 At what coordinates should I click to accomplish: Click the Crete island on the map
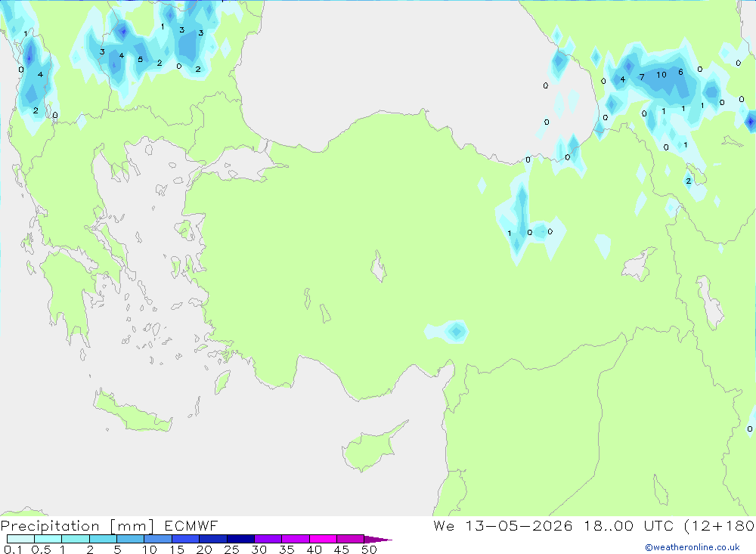pyautogui.click(x=132, y=410)
